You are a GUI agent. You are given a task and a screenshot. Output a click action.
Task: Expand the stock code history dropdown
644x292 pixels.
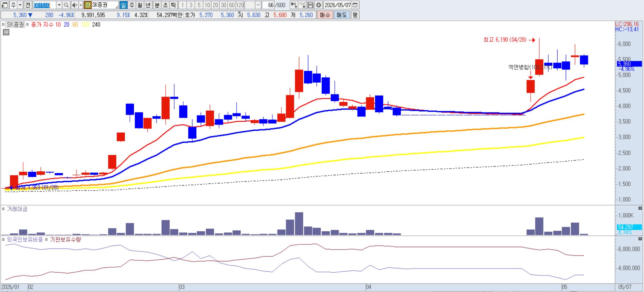(x=59, y=5)
